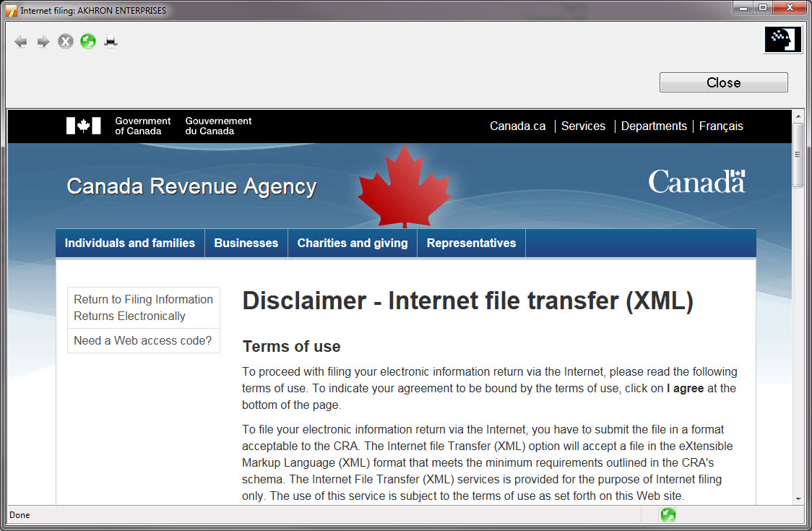Refresh the page with the green globe icon
This screenshot has height=531, width=812.
[88, 41]
